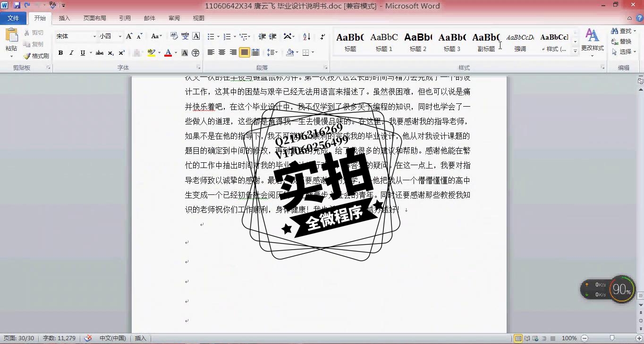
Task: Toggle Align Left
Action: tap(211, 52)
